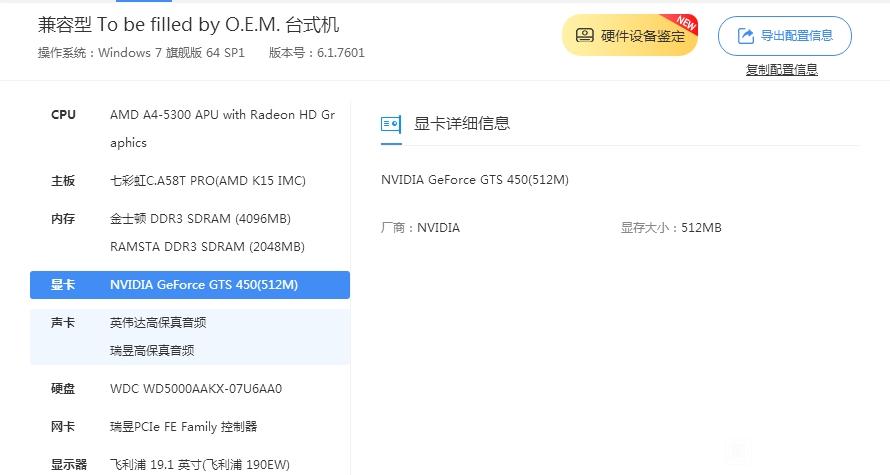Click the export arrow icon
The width and height of the screenshot is (890, 475).
(745, 36)
